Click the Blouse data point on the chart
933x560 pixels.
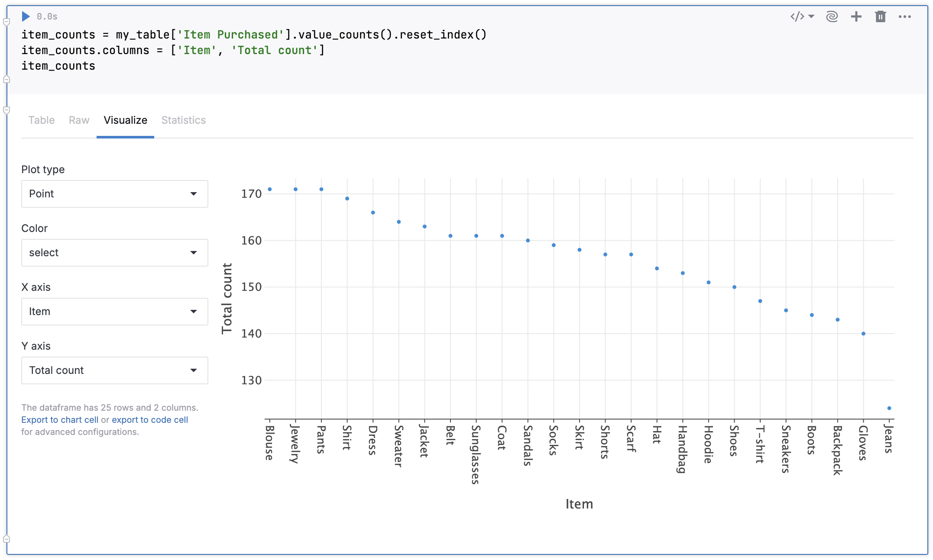pyautogui.click(x=269, y=189)
